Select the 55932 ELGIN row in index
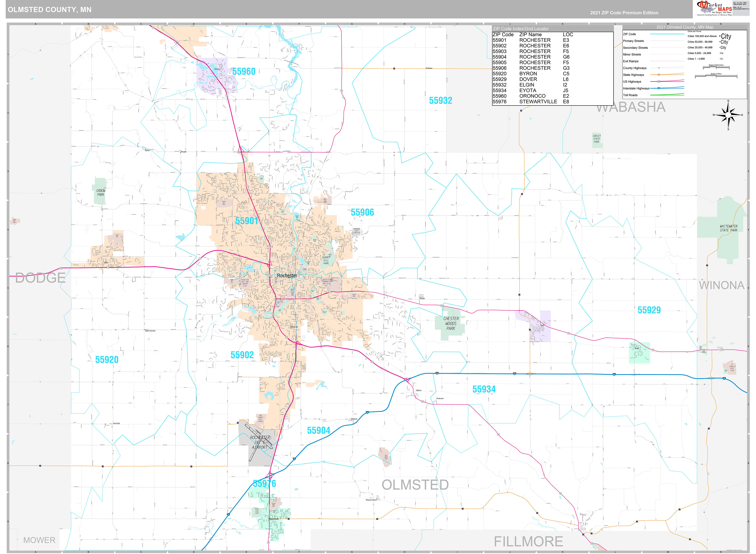The height and width of the screenshot is (554, 756). (552, 85)
